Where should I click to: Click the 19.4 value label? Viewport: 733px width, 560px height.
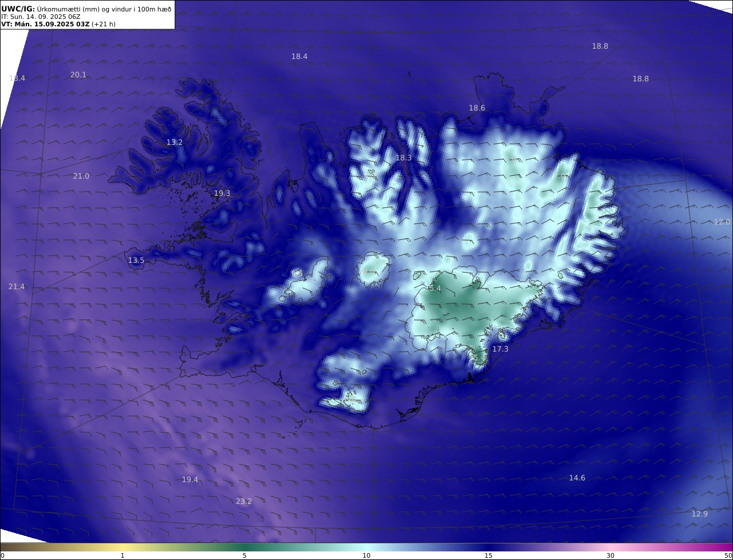[190, 480]
